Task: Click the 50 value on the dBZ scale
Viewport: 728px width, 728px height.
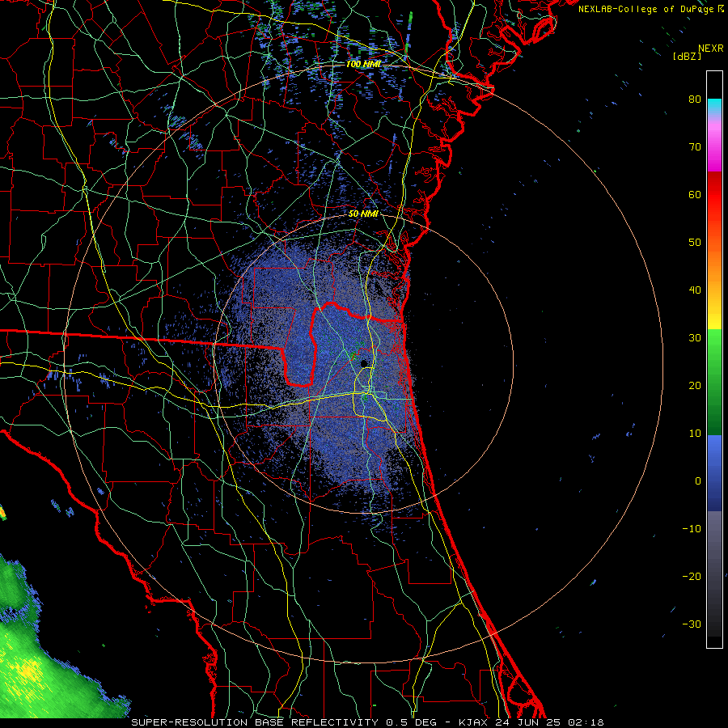Action: 695,243
